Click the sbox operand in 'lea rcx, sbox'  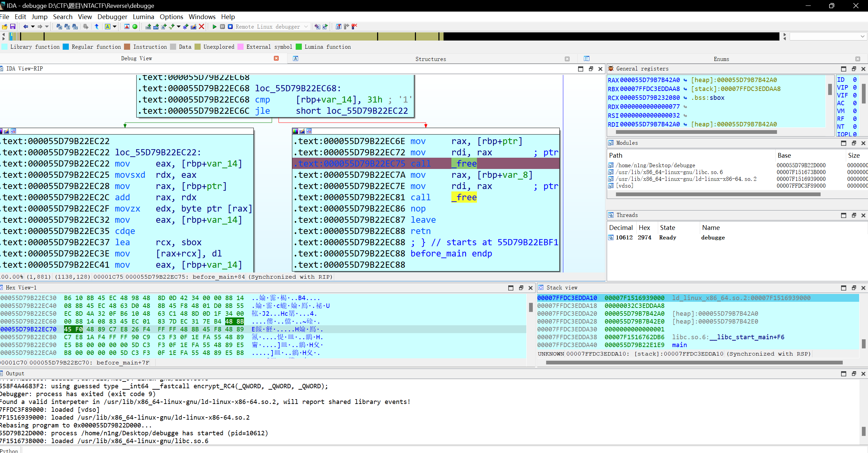[x=191, y=242]
